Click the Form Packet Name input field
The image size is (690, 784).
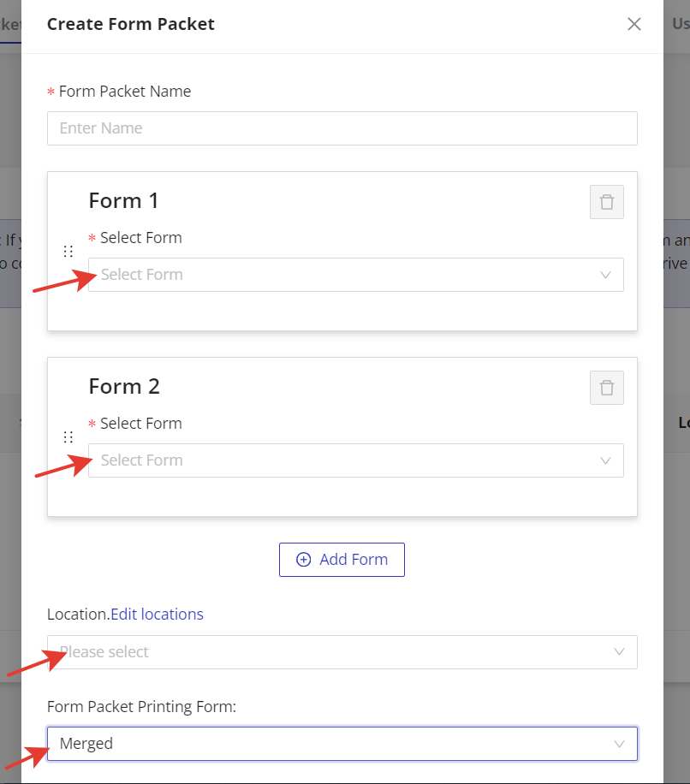tap(342, 128)
